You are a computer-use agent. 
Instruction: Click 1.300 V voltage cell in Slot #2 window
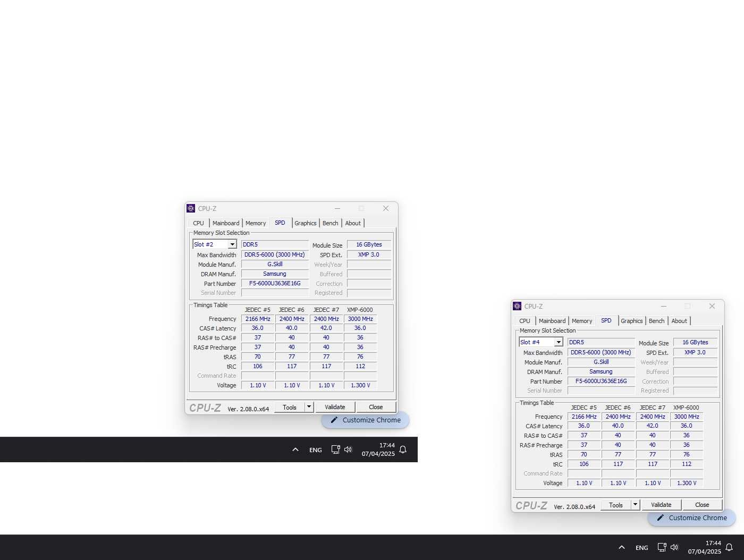(360, 385)
